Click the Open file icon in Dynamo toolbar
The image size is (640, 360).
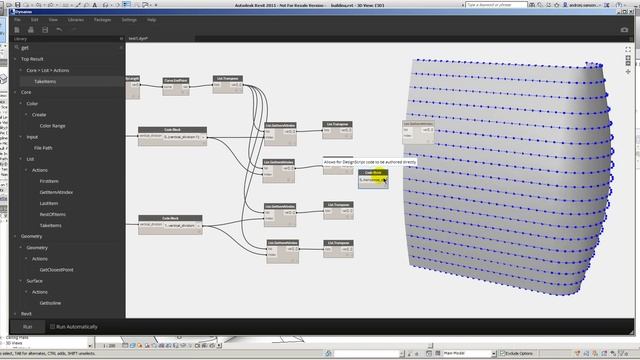pyautogui.click(x=31, y=30)
